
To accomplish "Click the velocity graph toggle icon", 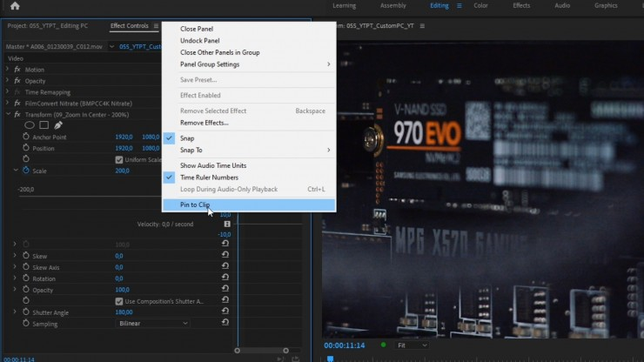I will point(227,224).
